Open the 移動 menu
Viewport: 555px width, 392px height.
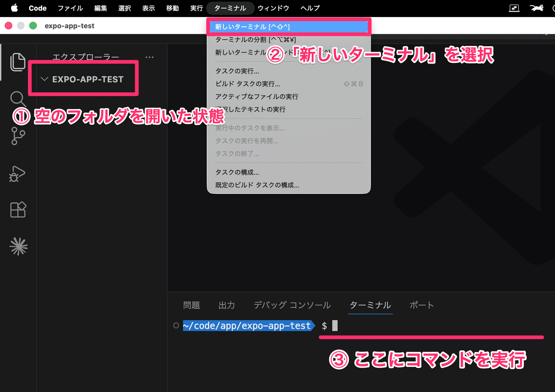173,8
